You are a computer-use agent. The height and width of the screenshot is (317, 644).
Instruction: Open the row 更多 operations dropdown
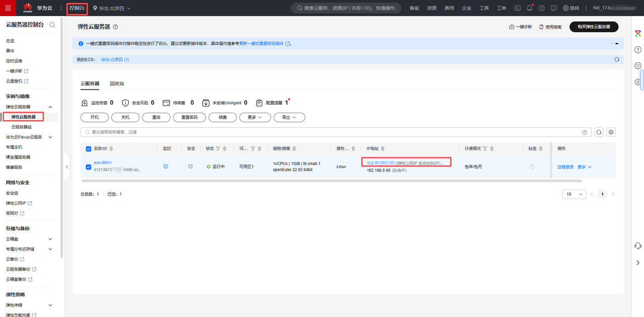click(x=585, y=167)
